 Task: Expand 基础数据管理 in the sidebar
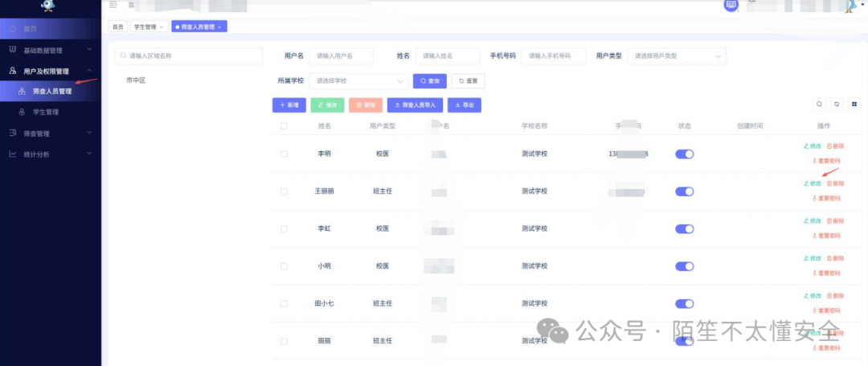(51, 51)
